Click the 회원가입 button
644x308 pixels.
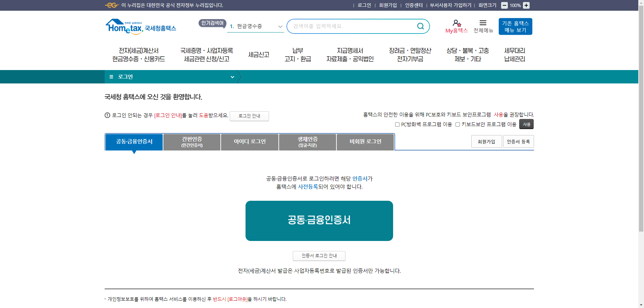[486, 141]
